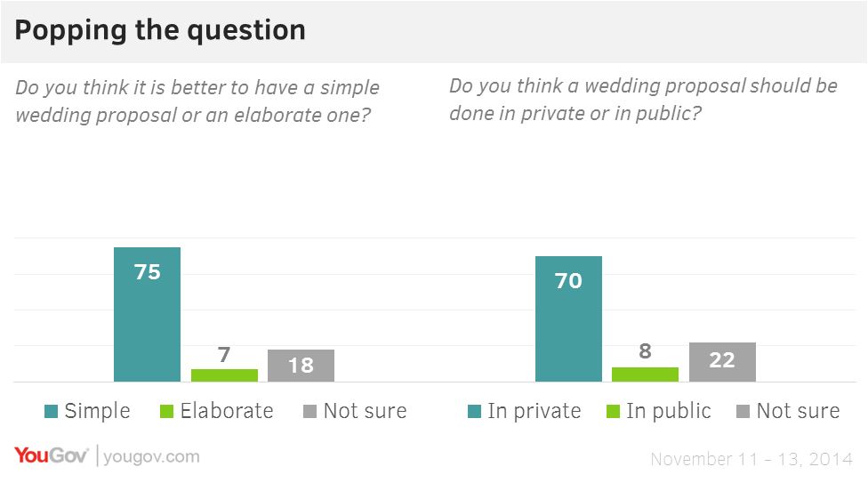Select the green bar labeled 7
Viewport: 868px width, 491px height.
tap(224, 375)
